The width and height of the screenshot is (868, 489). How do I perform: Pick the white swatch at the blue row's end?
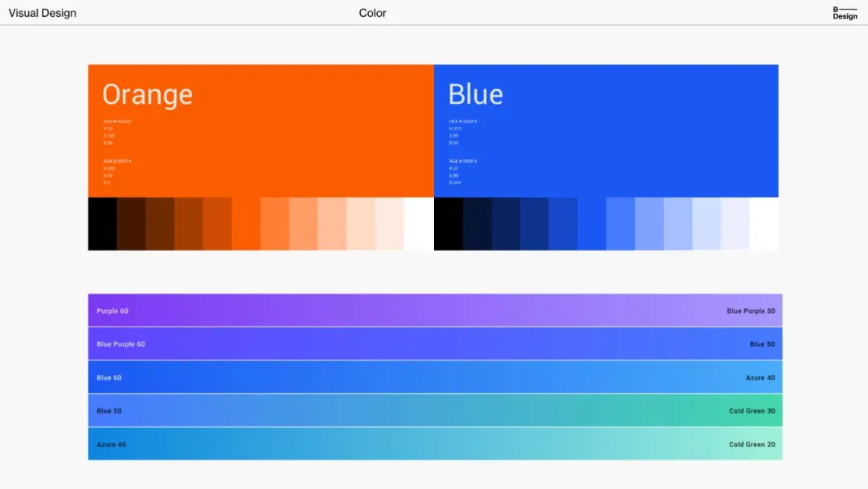764,224
